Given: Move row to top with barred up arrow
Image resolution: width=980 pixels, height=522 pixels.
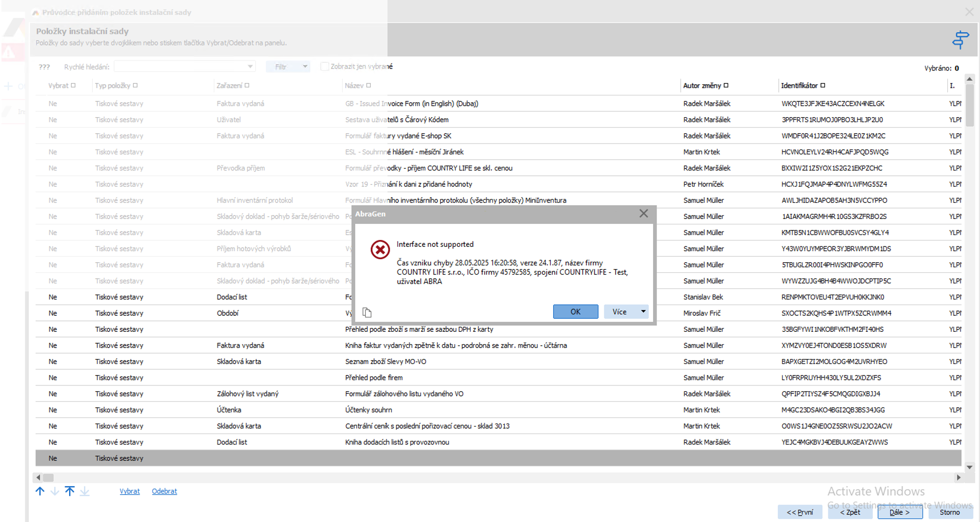Looking at the screenshot, I should [70, 491].
